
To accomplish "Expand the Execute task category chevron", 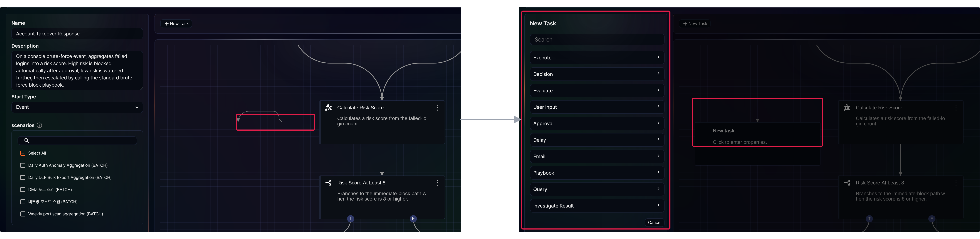I will pyautogui.click(x=658, y=57).
